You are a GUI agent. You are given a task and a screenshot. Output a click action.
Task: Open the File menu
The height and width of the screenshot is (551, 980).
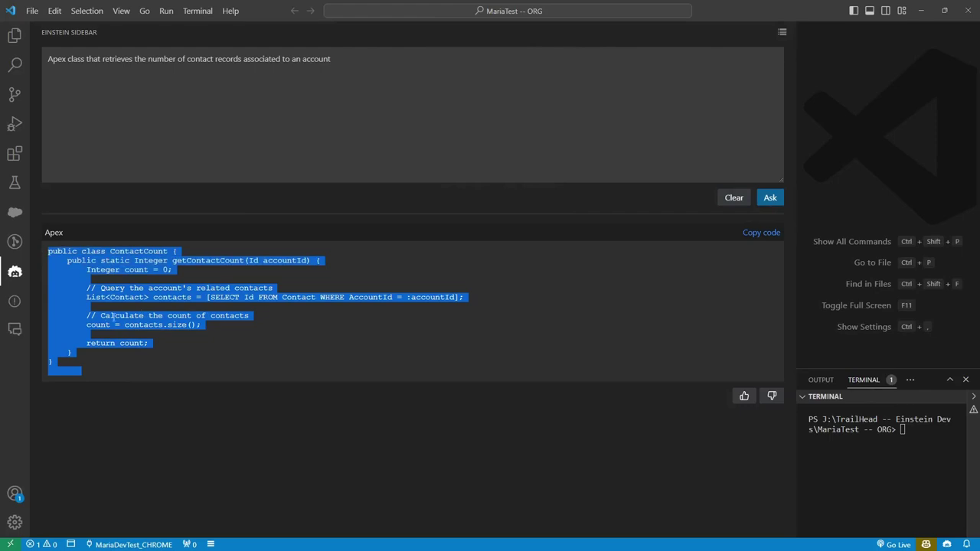(x=32, y=11)
